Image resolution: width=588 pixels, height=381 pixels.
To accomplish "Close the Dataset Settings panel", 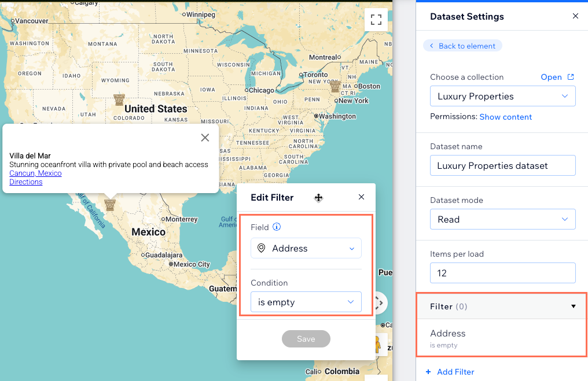I will (575, 16).
